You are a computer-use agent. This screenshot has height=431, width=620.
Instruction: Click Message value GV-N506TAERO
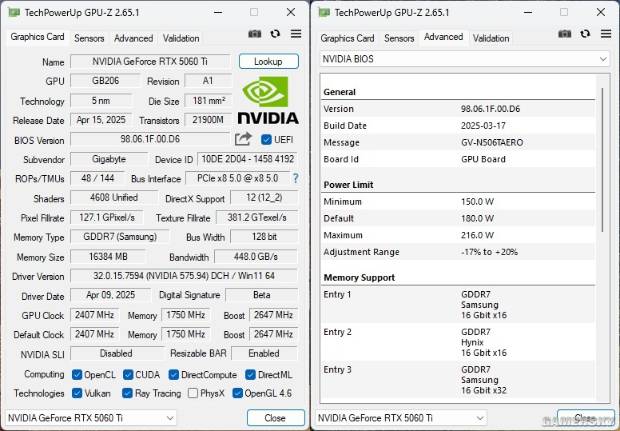[x=492, y=143]
